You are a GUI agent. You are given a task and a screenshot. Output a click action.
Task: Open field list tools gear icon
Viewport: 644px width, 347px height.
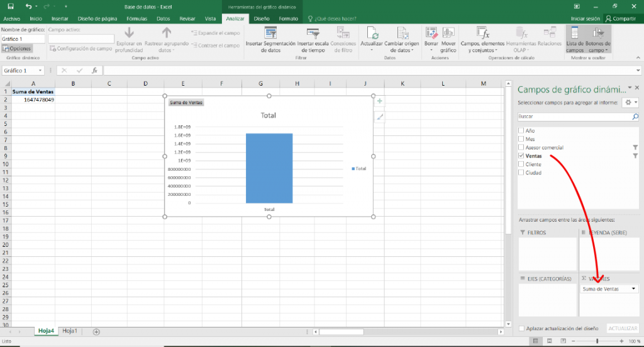pos(628,103)
